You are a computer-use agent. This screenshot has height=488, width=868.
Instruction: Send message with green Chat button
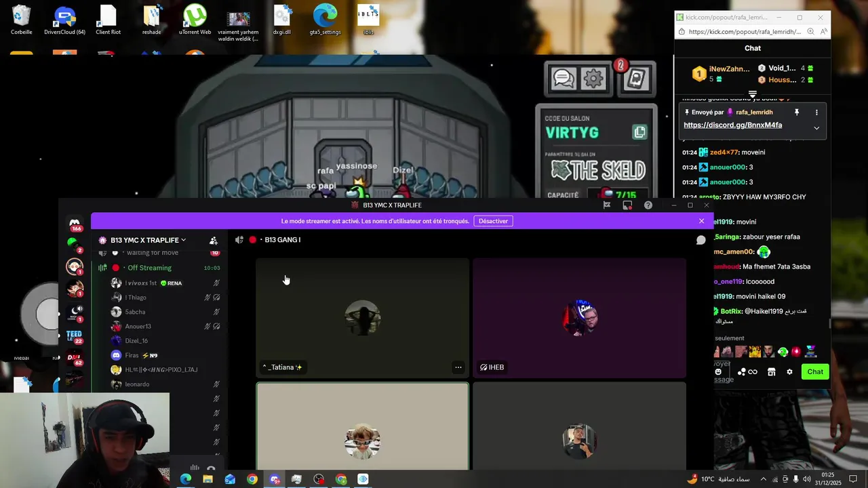[815, 371]
